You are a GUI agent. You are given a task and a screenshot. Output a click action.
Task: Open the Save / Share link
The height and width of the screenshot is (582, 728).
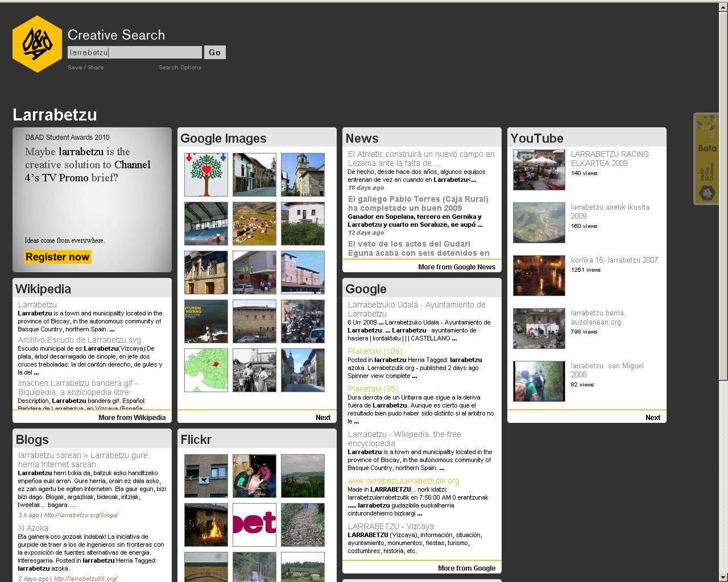pos(86,68)
